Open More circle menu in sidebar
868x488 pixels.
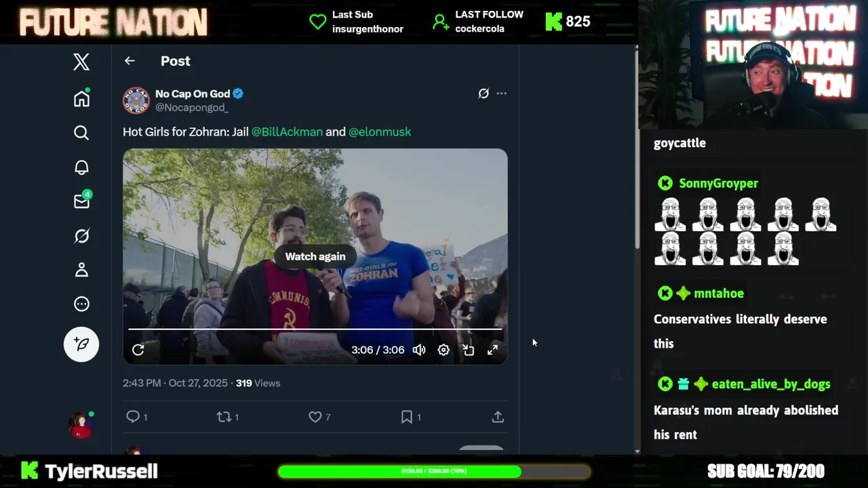[x=81, y=304]
